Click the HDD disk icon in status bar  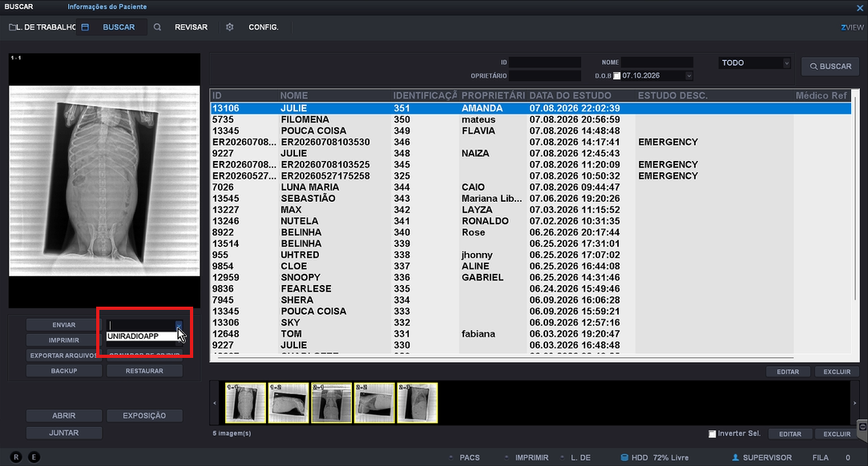point(624,458)
